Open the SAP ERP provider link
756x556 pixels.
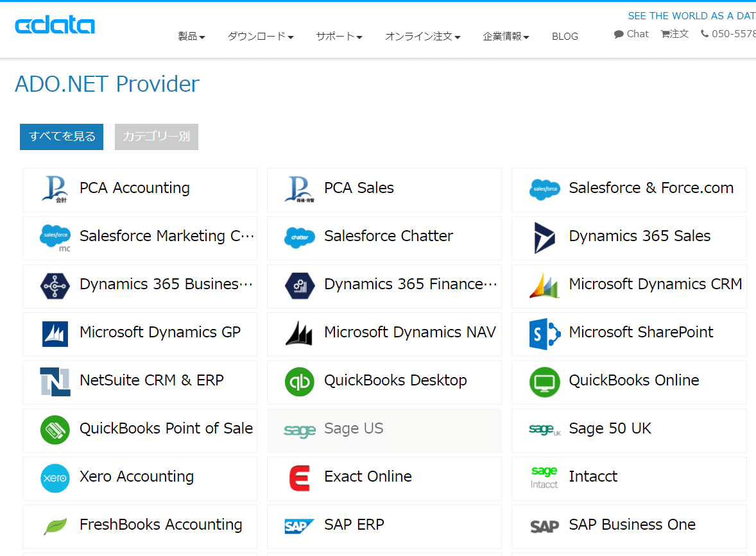tap(384, 527)
